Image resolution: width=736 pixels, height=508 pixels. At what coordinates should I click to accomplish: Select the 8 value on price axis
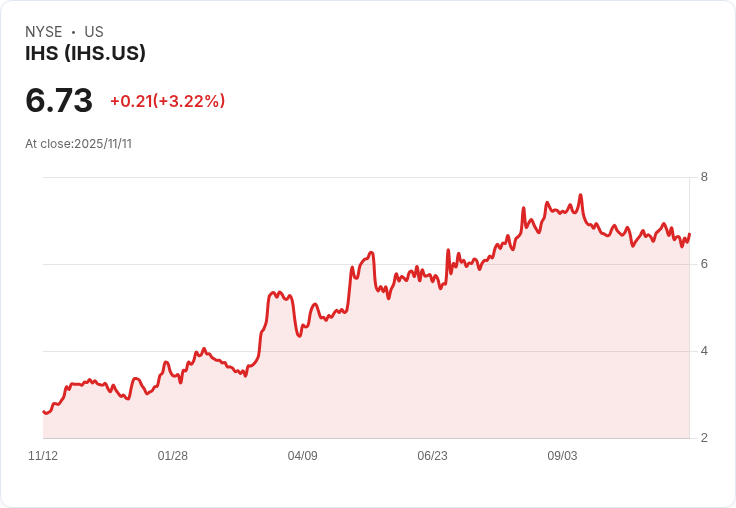click(704, 178)
